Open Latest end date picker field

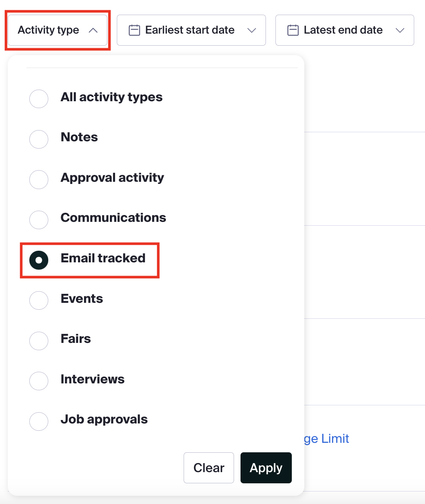[344, 30]
